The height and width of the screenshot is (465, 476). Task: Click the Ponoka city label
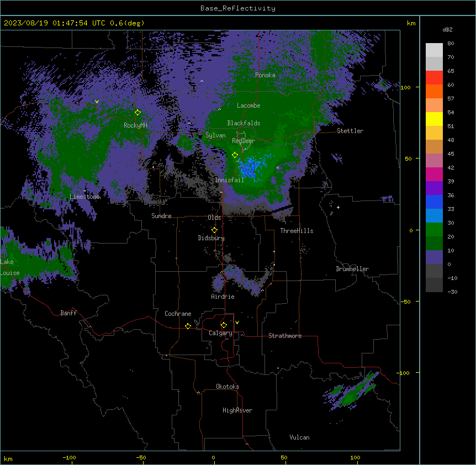tap(265, 75)
